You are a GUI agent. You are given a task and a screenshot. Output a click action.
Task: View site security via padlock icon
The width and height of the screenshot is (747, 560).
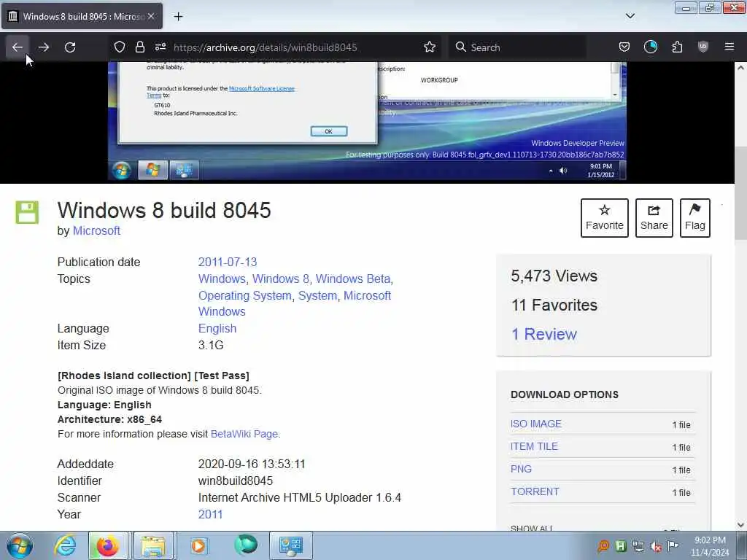[x=139, y=47]
